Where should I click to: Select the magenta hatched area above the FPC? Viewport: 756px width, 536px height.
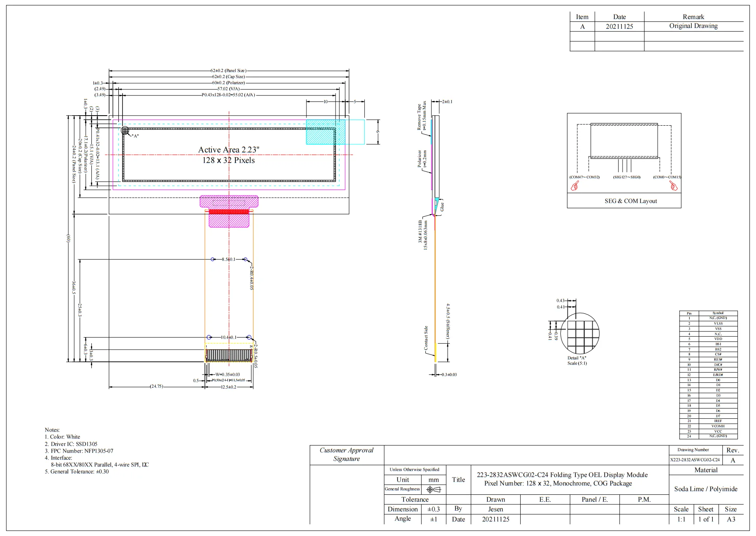(229, 201)
